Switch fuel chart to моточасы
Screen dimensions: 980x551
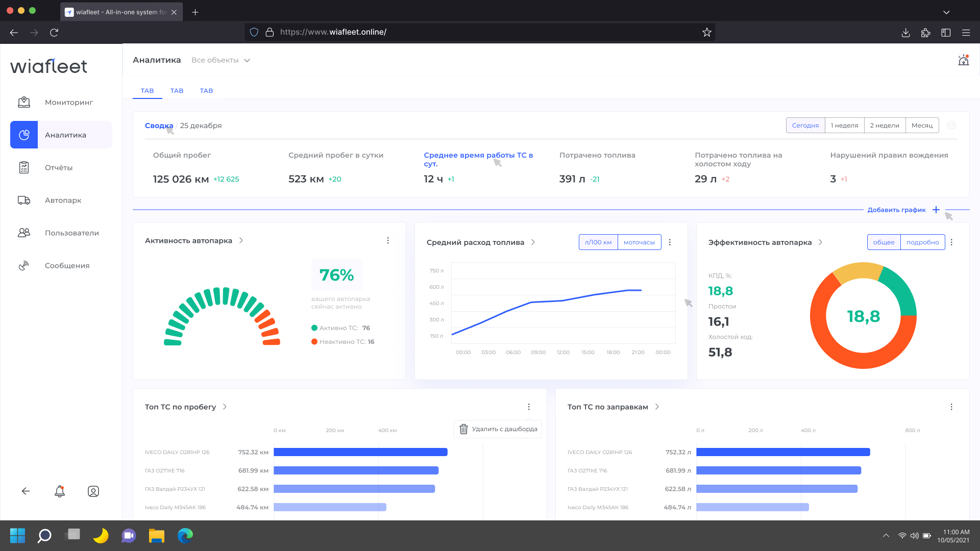[639, 242]
